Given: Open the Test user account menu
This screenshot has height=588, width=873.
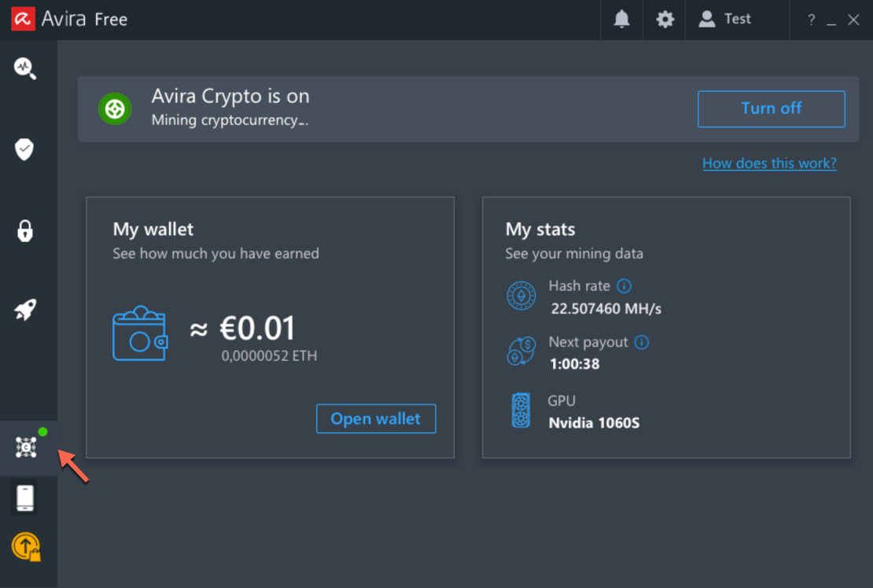Looking at the screenshot, I should tap(725, 19).
